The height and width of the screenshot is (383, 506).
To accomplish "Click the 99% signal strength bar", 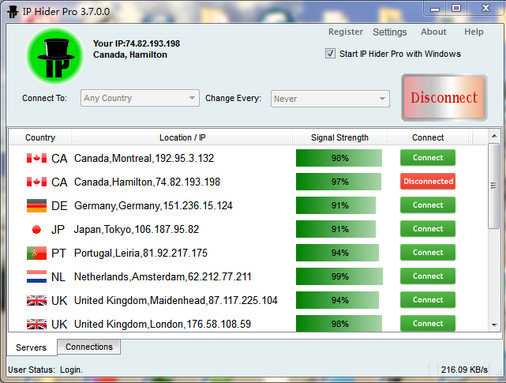I will [339, 276].
